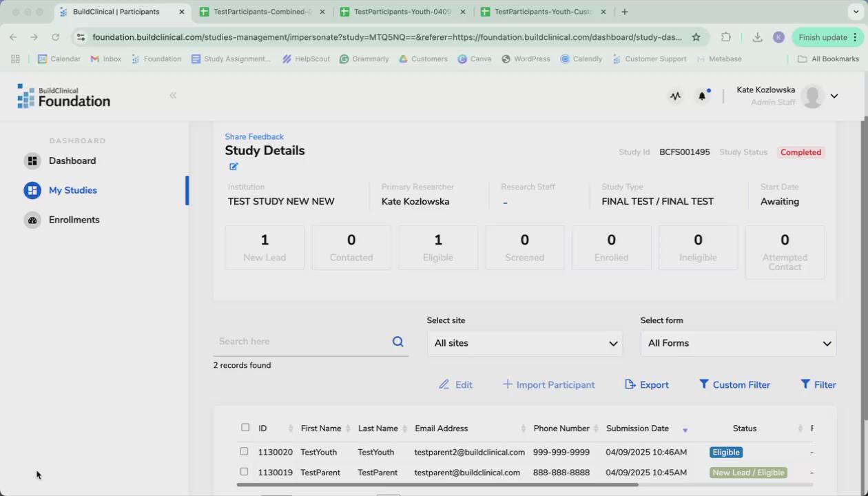This screenshot has height=496, width=868.
Task: Open browser downloads icon
Action: click(757, 37)
